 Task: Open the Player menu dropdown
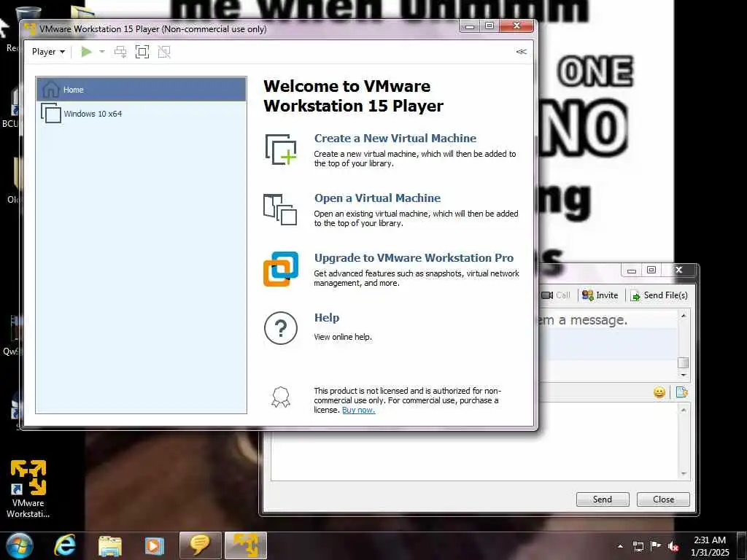[x=48, y=52]
